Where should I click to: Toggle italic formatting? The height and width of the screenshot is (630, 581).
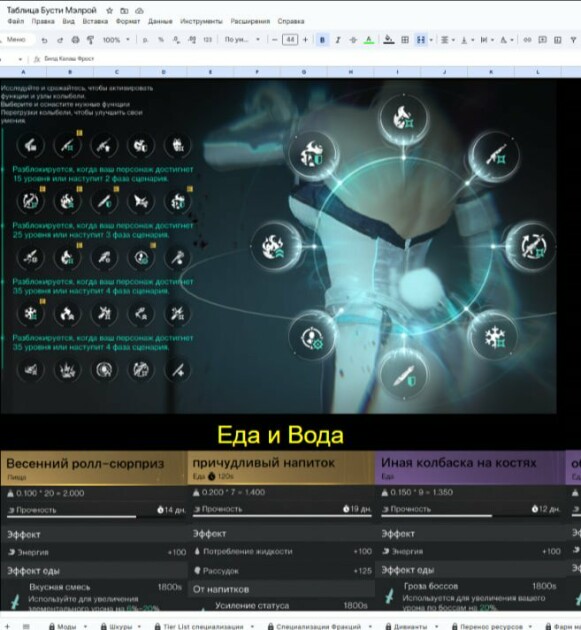click(338, 40)
